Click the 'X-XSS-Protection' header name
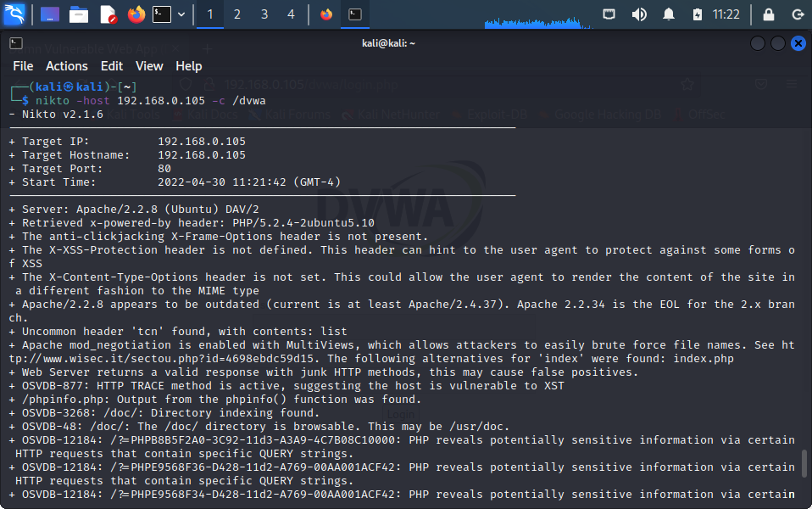The image size is (812, 509). tap(103, 250)
